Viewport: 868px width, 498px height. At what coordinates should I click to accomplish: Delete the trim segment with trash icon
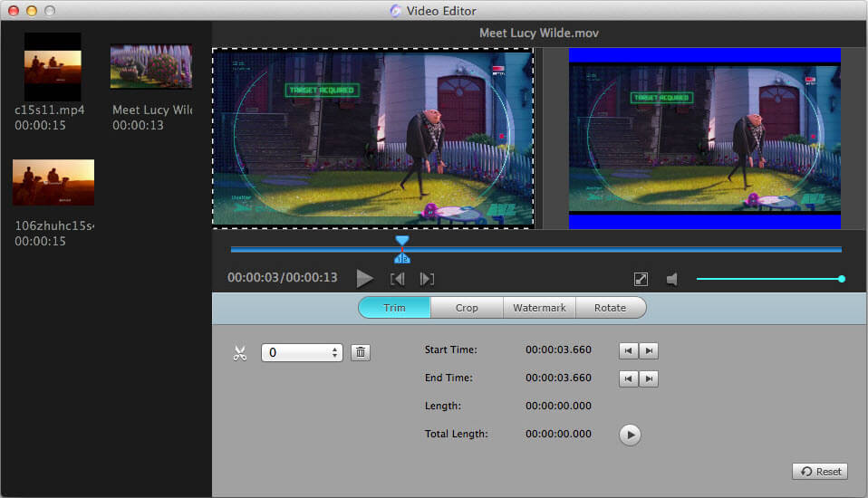[x=361, y=352]
